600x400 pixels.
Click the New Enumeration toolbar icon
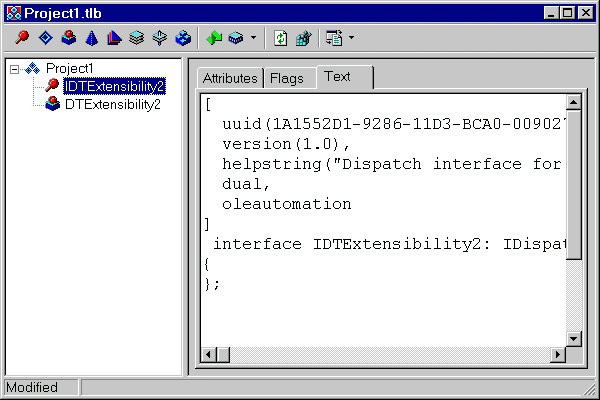click(x=91, y=39)
